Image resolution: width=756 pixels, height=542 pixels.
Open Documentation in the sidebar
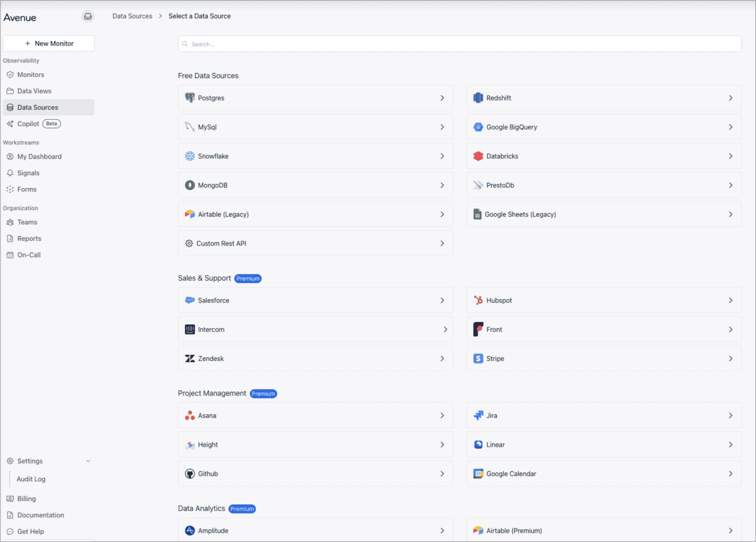(48, 515)
